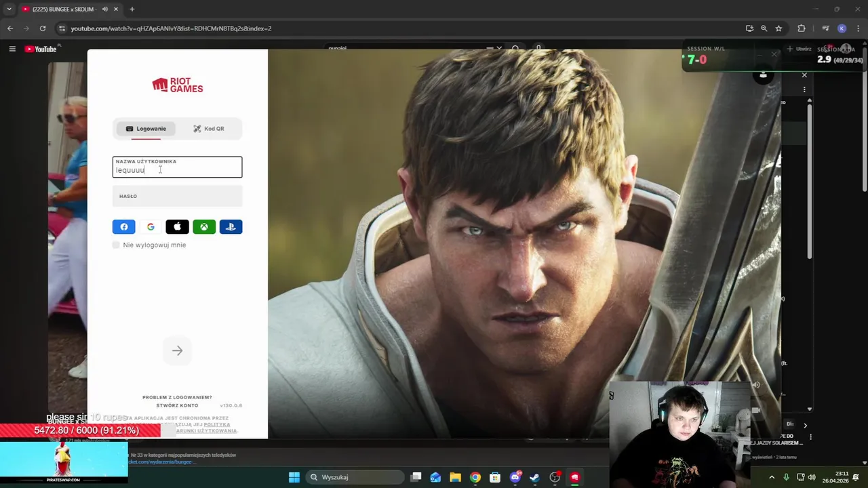Click the Riot Games logo
868x488 pixels.
[x=177, y=85]
